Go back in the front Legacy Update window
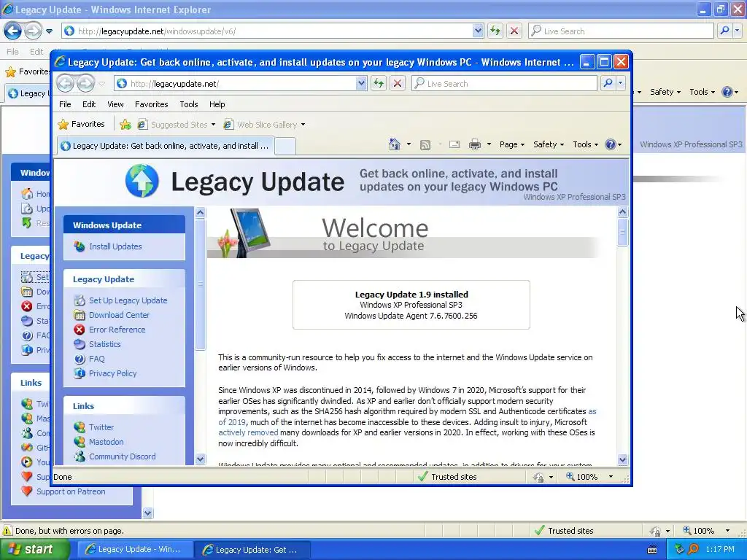 [x=66, y=84]
